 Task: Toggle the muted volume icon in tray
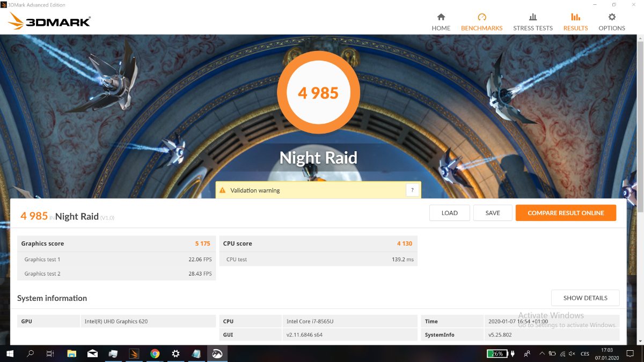point(572,353)
